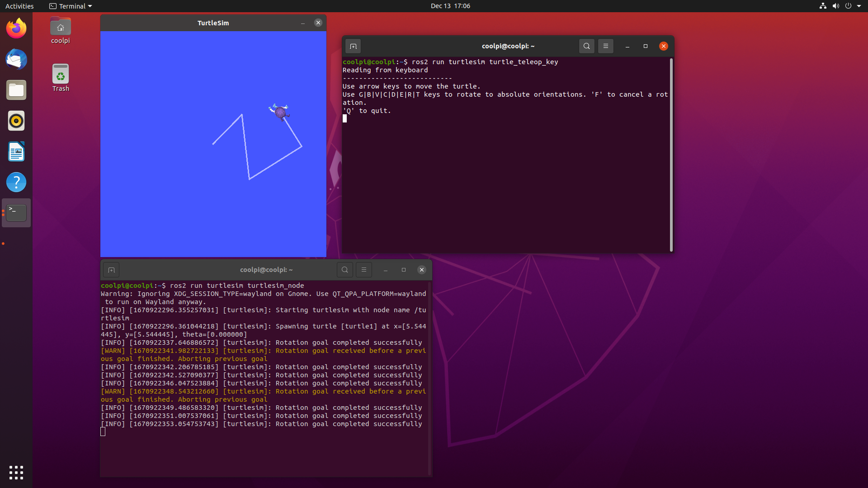This screenshot has height=488, width=868.
Task: Open the Terminal app menu in top bar
Action: [71, 6]
